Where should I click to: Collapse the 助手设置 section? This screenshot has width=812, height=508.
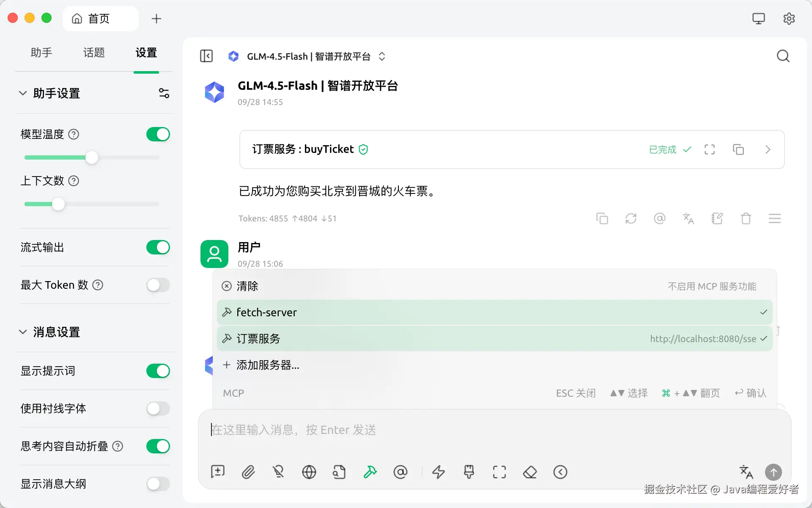23,93
